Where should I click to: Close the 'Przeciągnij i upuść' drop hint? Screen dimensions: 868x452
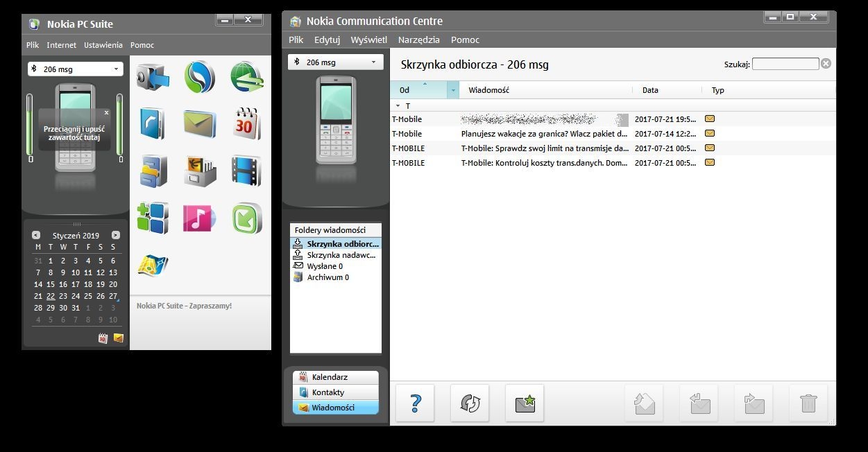coord(106,112)
